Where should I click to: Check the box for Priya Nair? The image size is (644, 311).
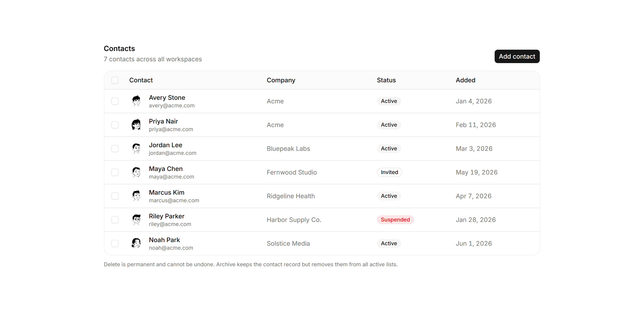115,125
